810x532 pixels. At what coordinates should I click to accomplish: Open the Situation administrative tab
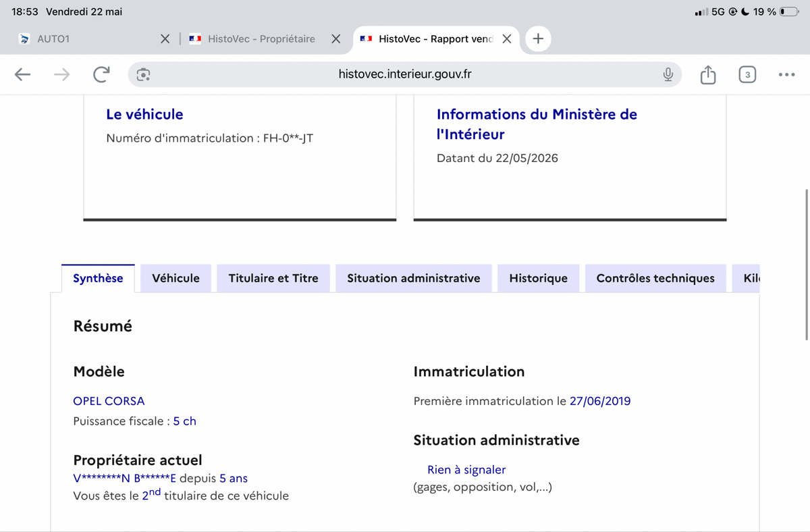click(x=414, y=278)
